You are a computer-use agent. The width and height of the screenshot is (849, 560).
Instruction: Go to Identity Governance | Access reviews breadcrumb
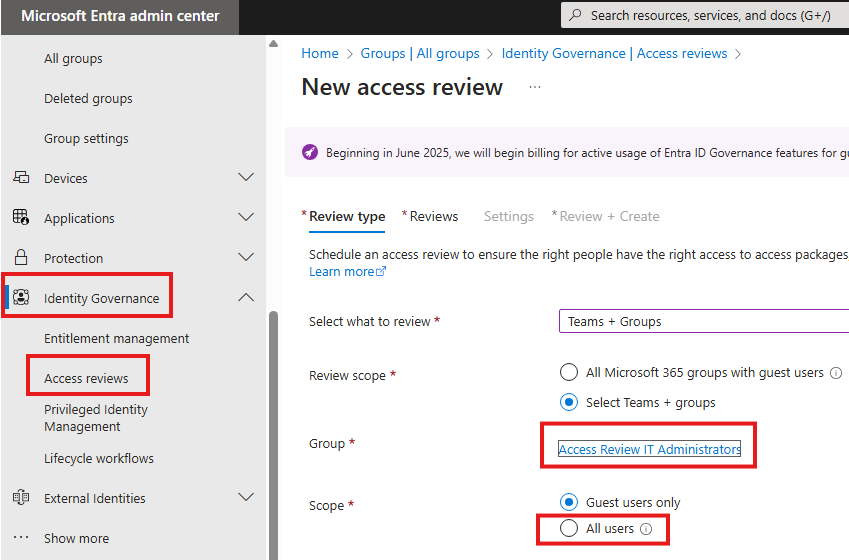coord(614,54)
